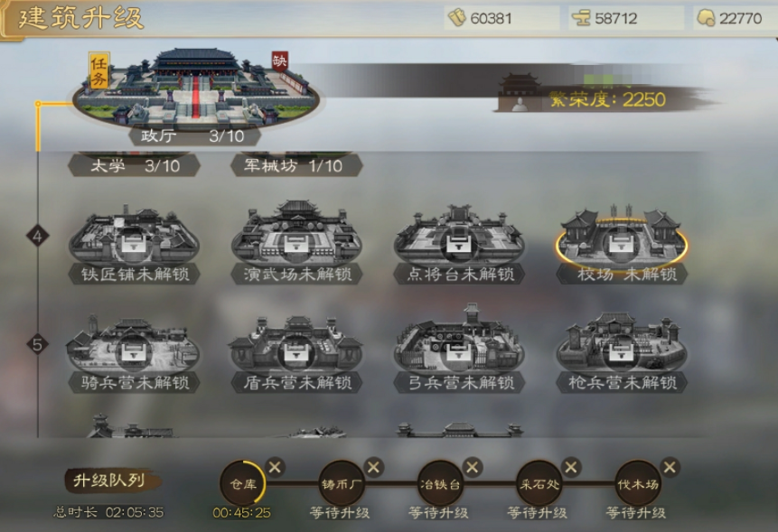Tap the 仓库 upgrade progress circle
This screenshot has width=778, height=532.
tap(243, 483)
